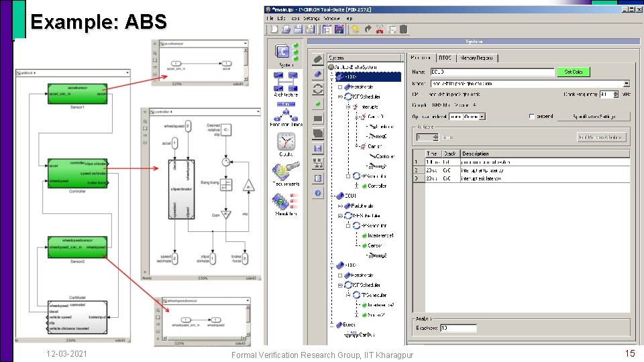Open the Requirements view icon
The height and width of the screenshot is (362, 644).
tap(286, 174)
